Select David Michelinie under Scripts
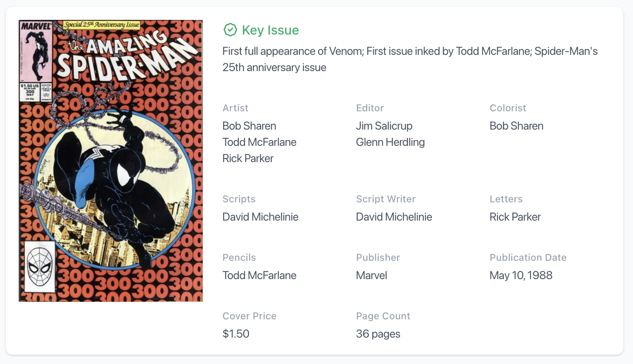Image resolution: width=633 pixels, height=364 pixels. pos(260,217)
